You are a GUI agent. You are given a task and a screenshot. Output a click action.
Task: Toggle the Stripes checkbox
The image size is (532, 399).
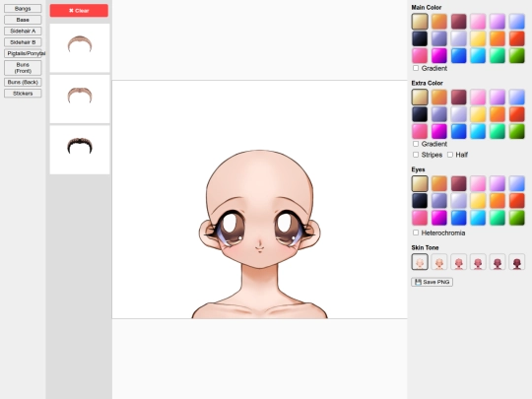click(416, 155)
